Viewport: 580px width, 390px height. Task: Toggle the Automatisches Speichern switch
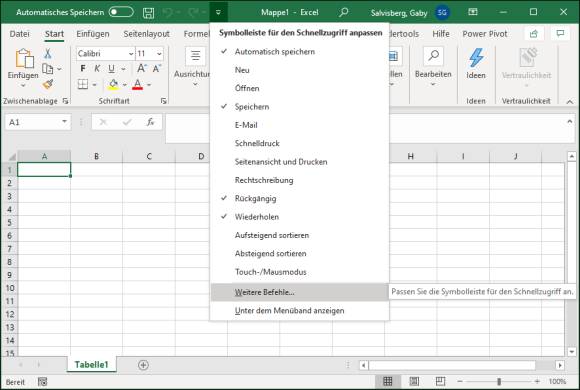coord(121,12)
